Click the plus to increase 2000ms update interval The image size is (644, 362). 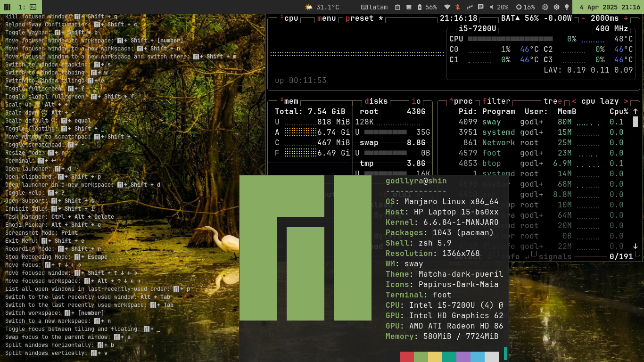[626, 18]
